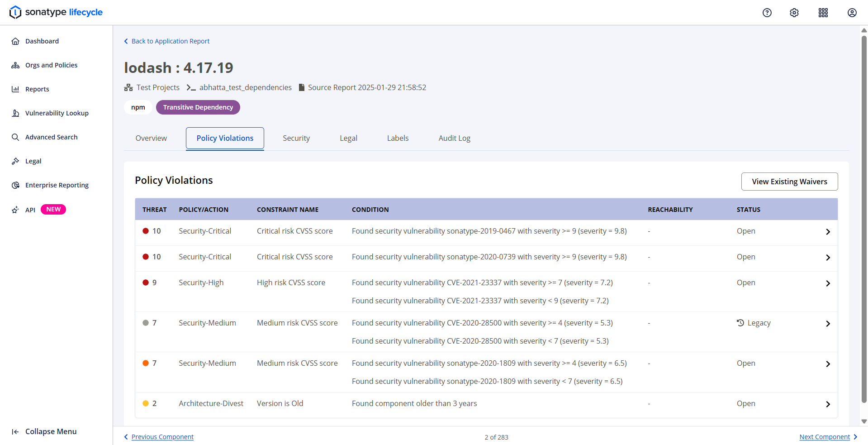Click the yellow threat dot for Architecture-Divest

tap(146, 403)
